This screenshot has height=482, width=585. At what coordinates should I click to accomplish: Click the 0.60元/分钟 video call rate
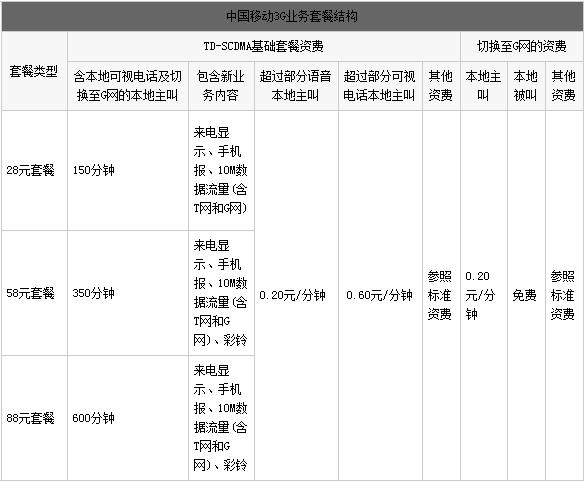point(379,295)
